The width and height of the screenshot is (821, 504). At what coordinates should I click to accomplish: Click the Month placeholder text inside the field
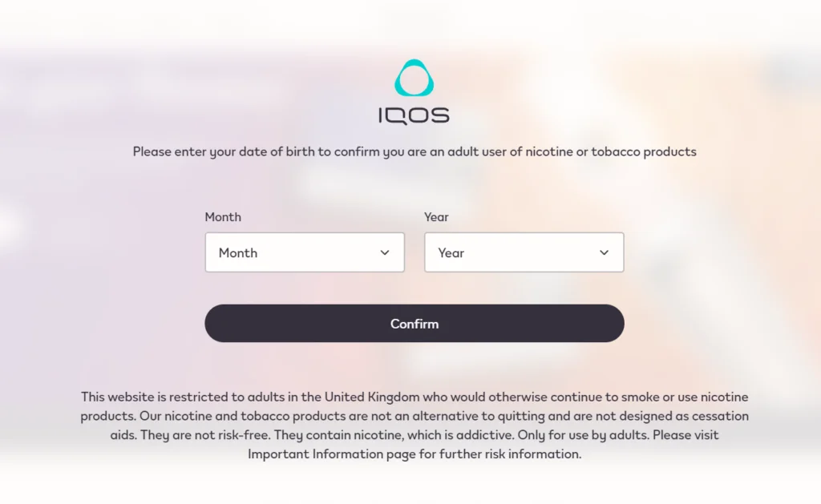(x=238, y=252)
